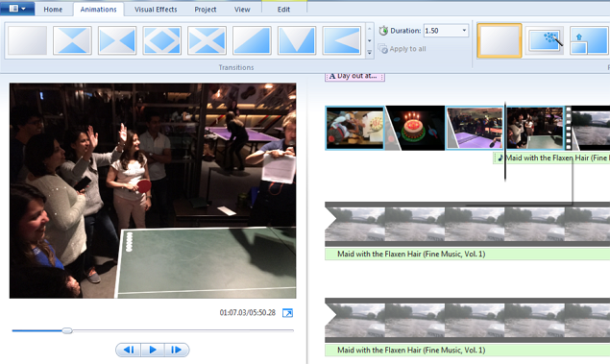This screenshot has width=610, height=364.
Task: Click the preview seek bar handle
Action: 67,330
